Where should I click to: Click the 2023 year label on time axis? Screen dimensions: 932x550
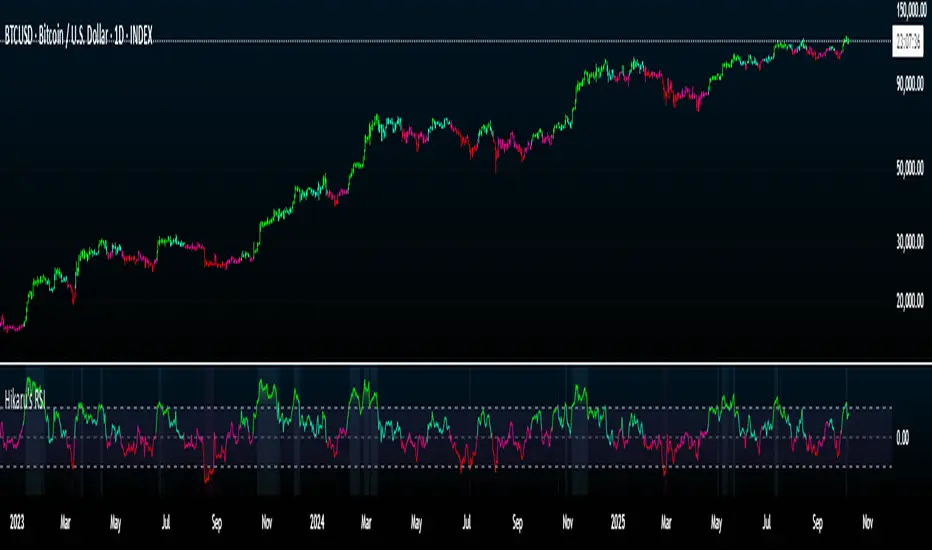tap(17, 523)
